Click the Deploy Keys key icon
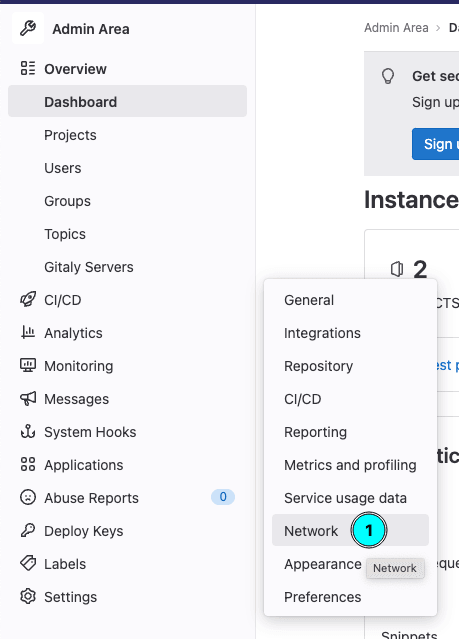Viewport: 459px width, 639px height. pyautogui.click(x=28, y=530)
